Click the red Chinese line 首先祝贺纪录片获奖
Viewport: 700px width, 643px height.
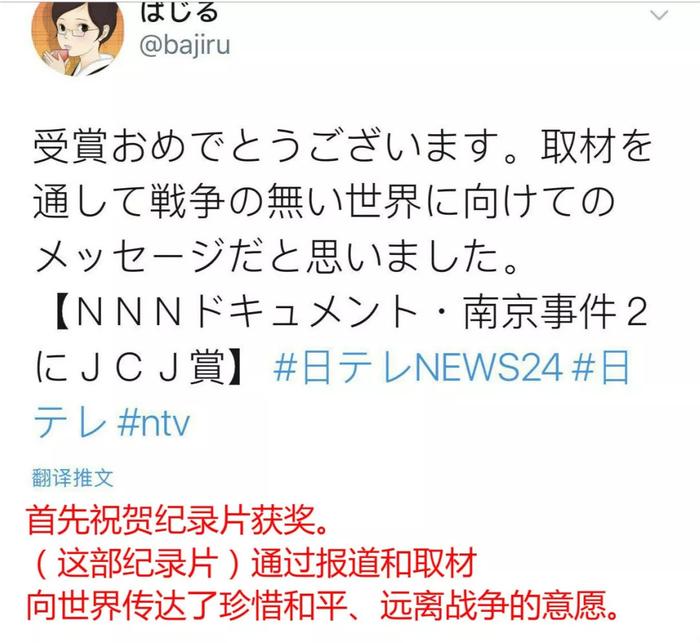pyautogui.click(x=177, y=521)
